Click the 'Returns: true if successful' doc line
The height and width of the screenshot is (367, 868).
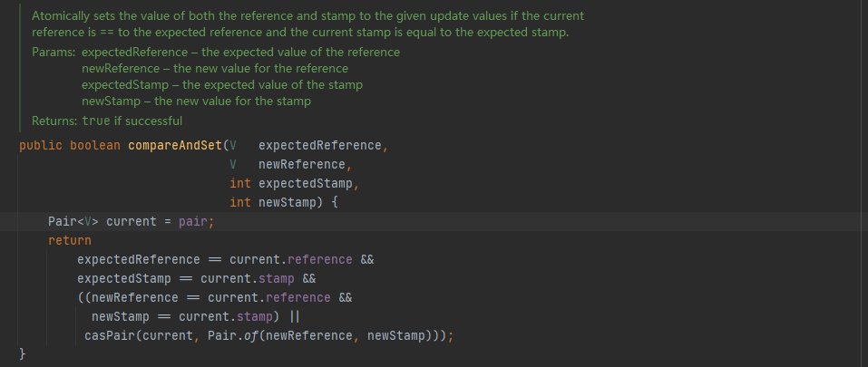(x=107, y=121)
